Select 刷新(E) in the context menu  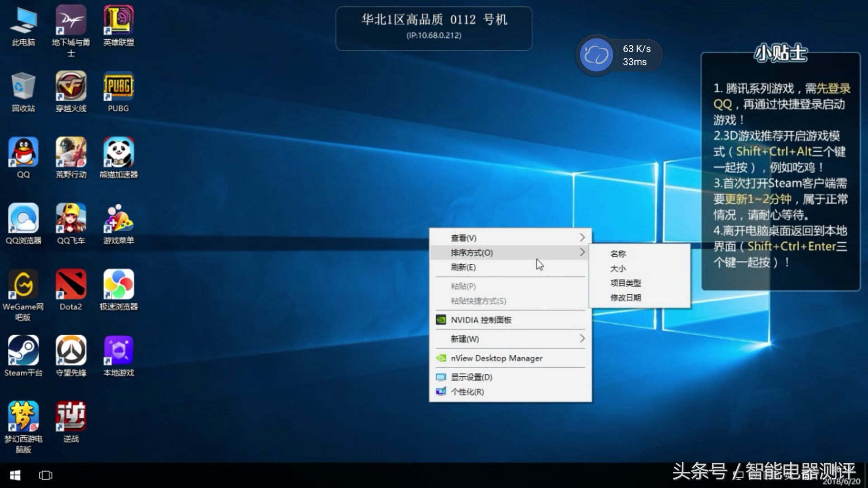tap(463, 267)
